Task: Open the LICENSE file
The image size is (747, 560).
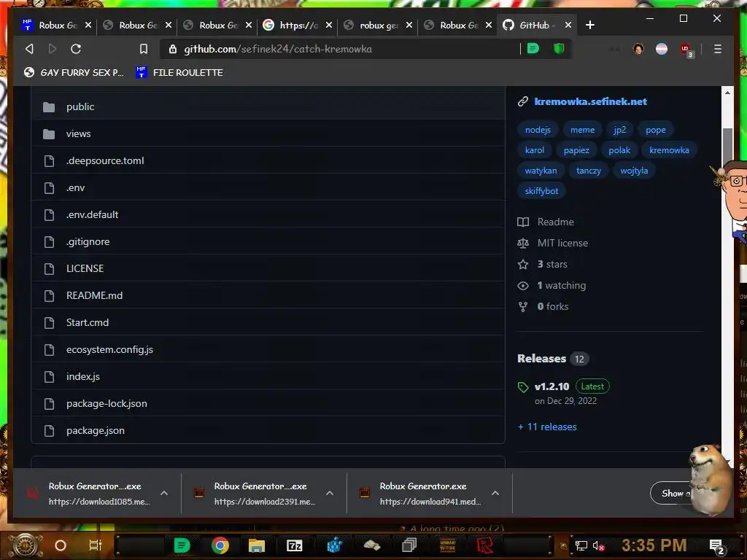Action: click(x=85, y=268)
